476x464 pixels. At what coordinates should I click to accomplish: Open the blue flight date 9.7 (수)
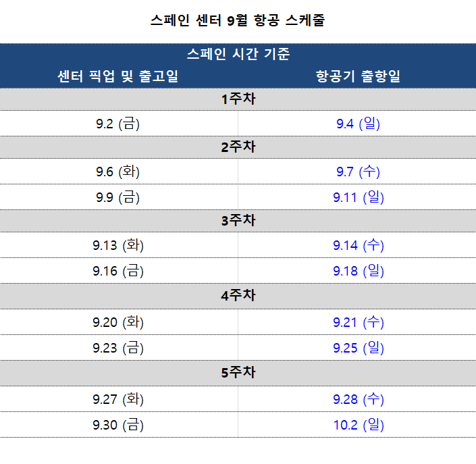tap(359, 172)
